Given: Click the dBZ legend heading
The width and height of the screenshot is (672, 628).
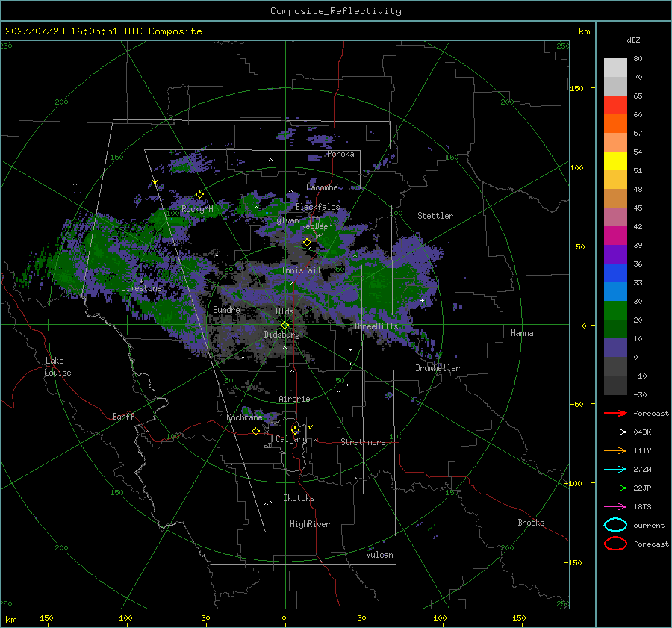Looking at the screenshot, I should click(633, 40).
